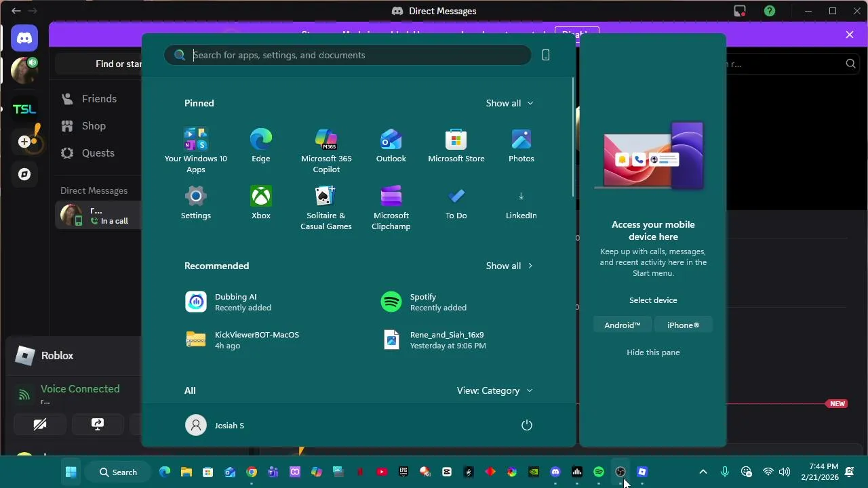
Task: Click Hide this pane link
Action: [653, 352]
